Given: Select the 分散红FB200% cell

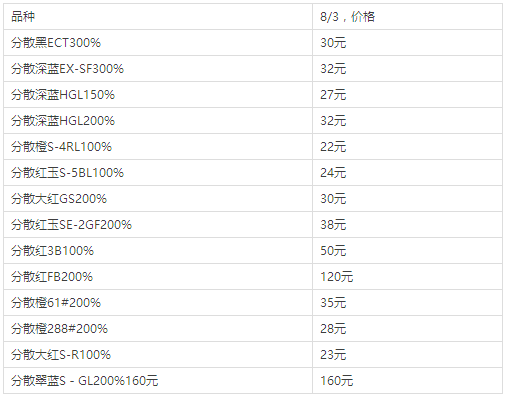Looking at the screenshot, I should pos(158,277).
